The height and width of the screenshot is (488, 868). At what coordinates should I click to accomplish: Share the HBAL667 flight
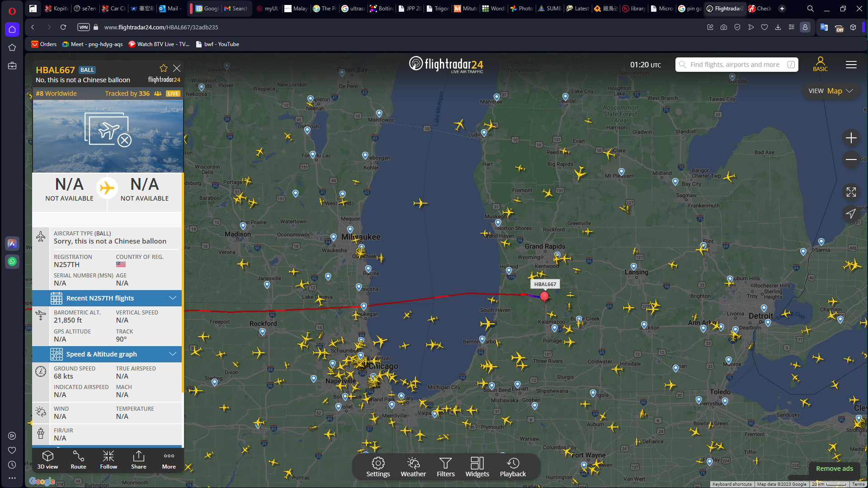[139, 460]
